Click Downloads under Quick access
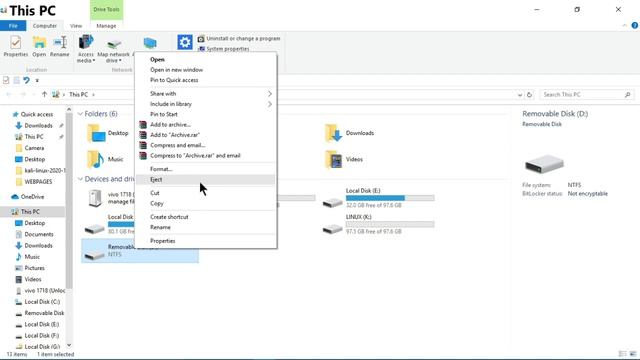 (38, 126)
